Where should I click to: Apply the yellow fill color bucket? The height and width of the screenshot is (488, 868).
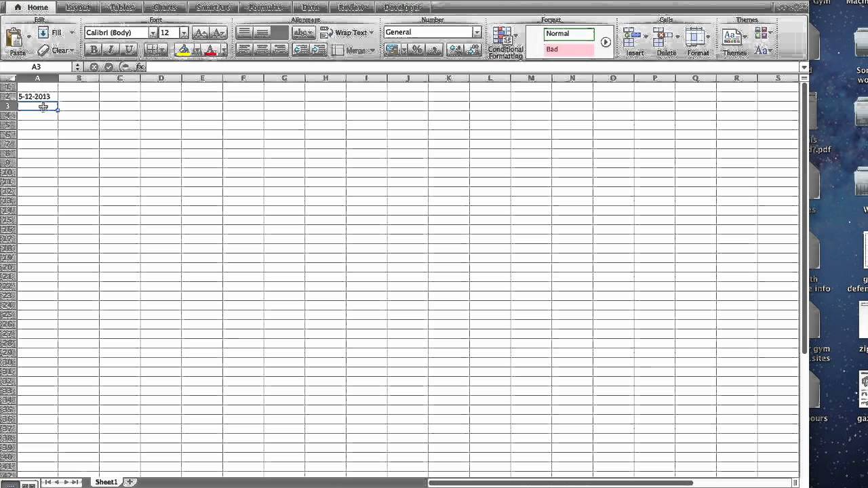coord(183,50)
